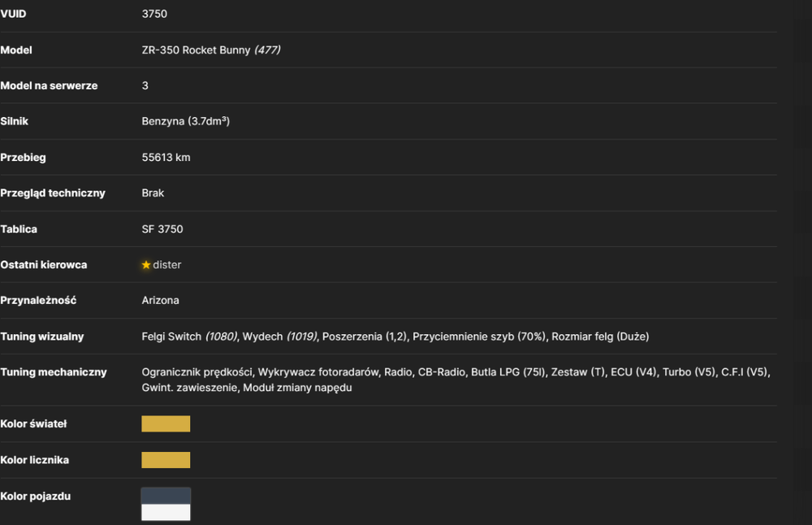Click the white Kolor pojazdu swatch
The image size is (812, 525).
pyautogui.click(x=166, y=512)
